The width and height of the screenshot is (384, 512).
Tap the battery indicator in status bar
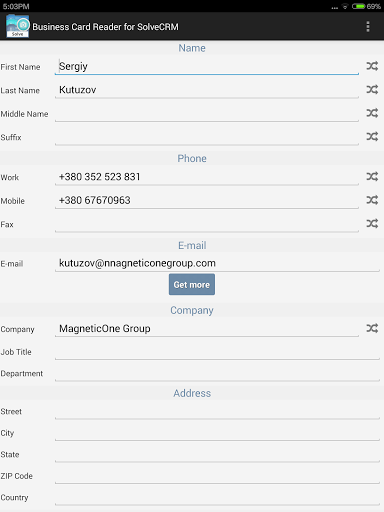(x=358, y=6)
